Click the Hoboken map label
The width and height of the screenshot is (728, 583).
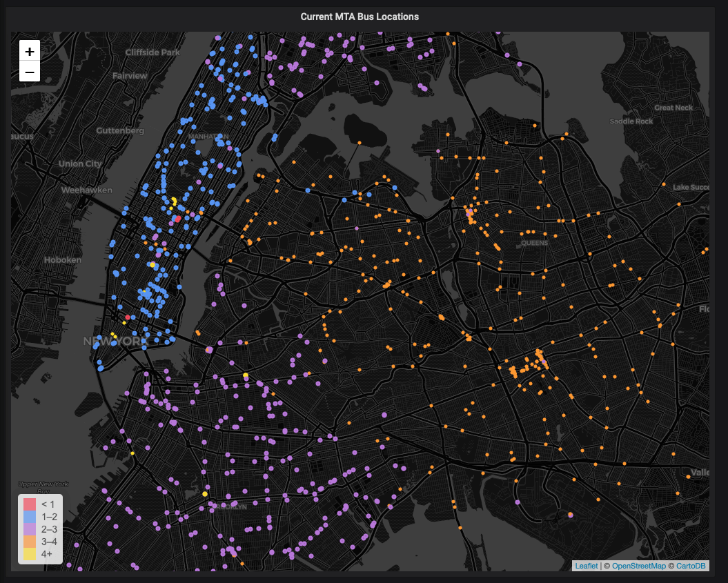pyautogui.click(x=63, y=260)
